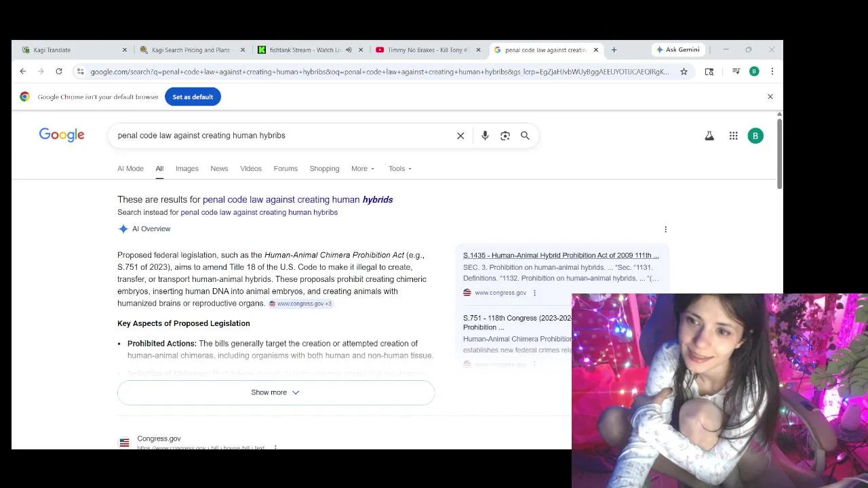Click the page vertical scrollbar

pyautogui.click(x=779, y=153)
